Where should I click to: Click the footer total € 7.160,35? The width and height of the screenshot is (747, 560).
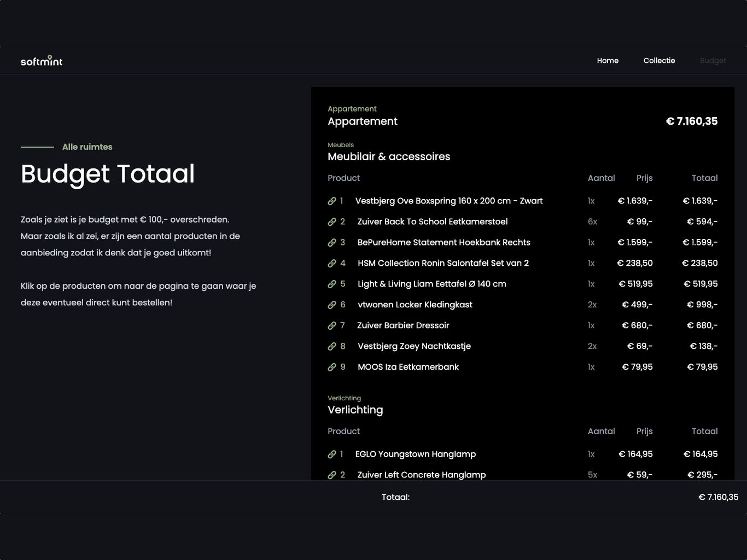pyautogui.click(x=719, y=497)
